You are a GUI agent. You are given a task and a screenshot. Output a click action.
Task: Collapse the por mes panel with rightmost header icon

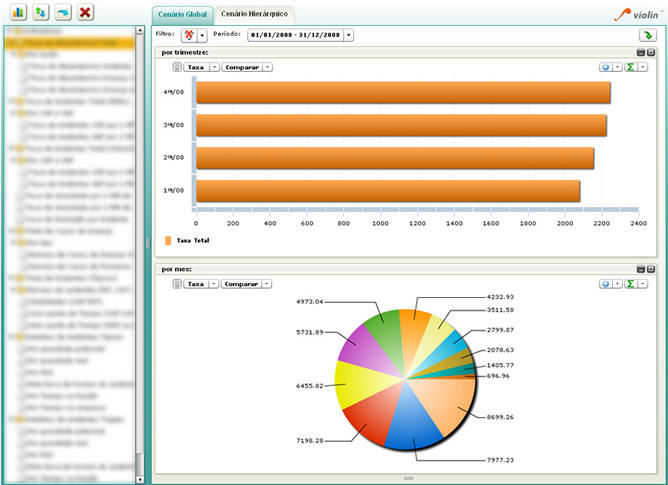651,269
